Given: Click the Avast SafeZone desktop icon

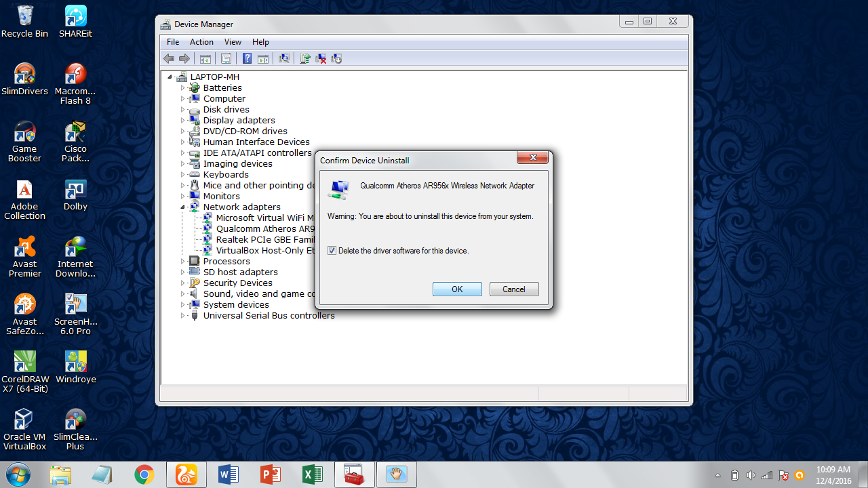Looking at the screenshot, I should pos(25,314).
